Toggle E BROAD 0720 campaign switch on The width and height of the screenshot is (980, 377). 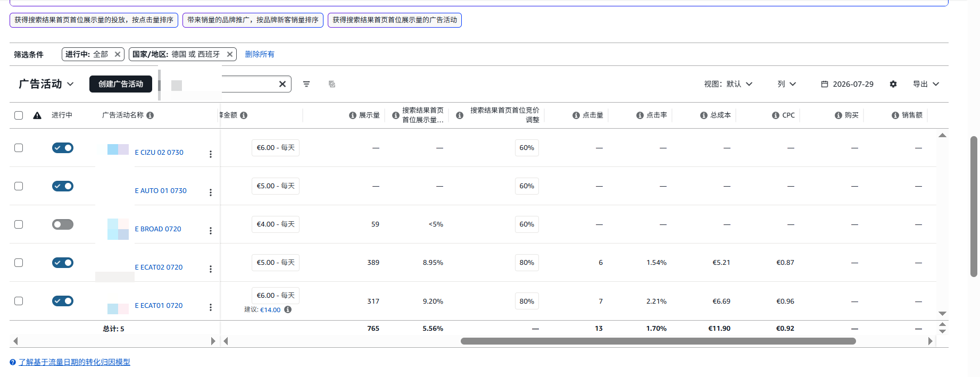pos(63,224)
